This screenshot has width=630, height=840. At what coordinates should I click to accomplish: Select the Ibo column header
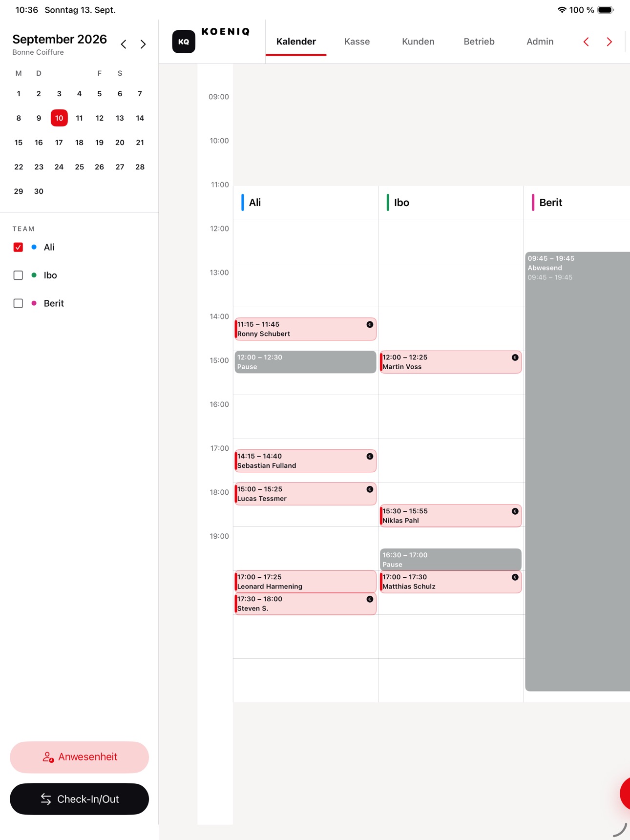click(x=450, y=203)
